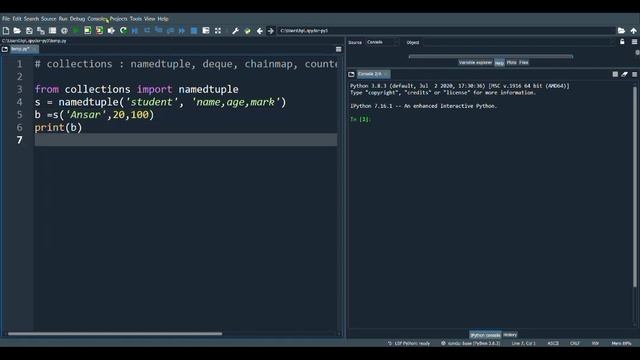The image size is (640, 360).
Task: Maximize the current pane icon
Action: pyautogui.click(x=206, y=31)
